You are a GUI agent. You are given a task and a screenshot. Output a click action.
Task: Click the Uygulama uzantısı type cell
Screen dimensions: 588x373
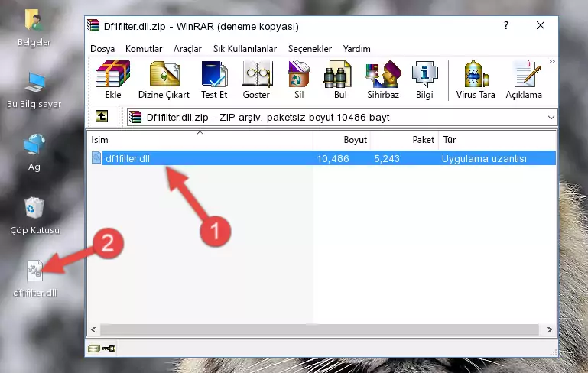484,158
